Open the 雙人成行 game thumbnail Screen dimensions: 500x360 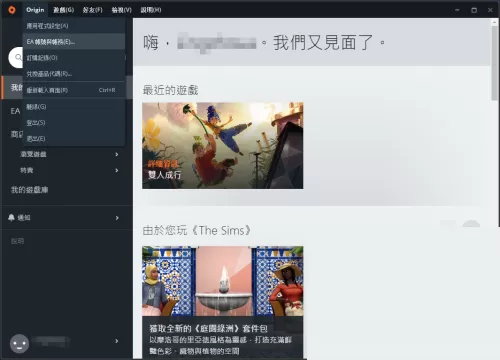point(223,145)
